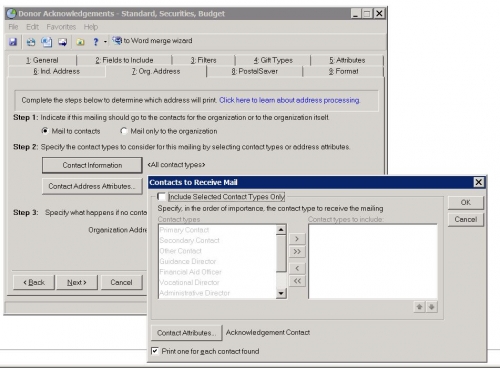Click the Back button in wizard
This screenshot has height=369, width=500.
[x=34, y=283]
